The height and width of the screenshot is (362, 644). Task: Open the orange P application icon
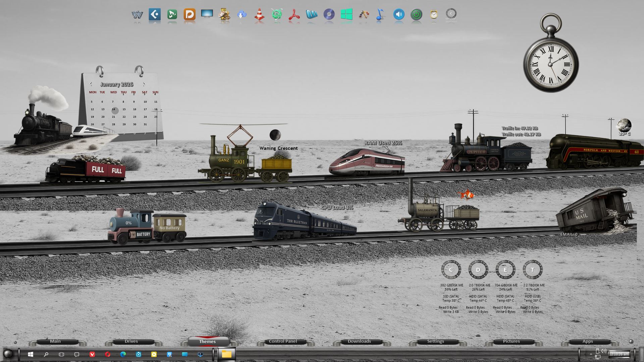point(190,14)
